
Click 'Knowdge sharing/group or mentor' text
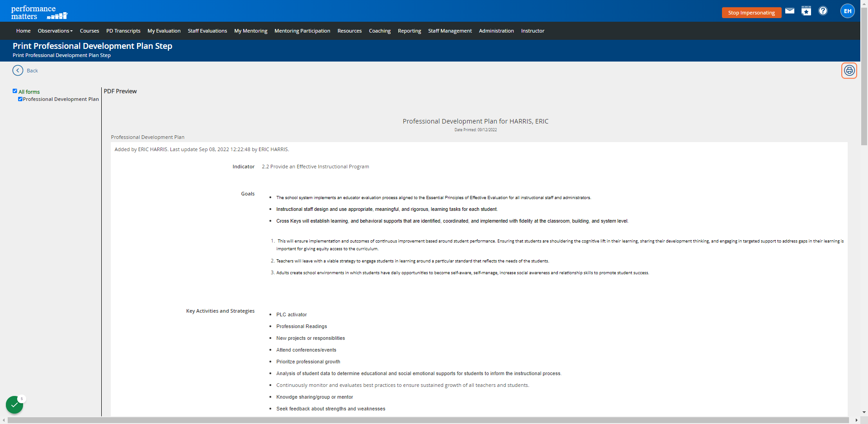pos(315,397)
